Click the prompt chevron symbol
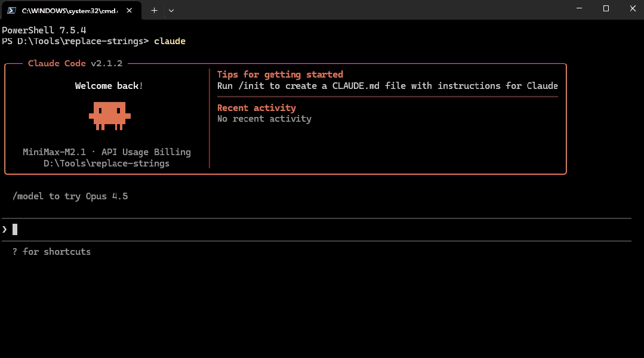644x358 pixels. tap(5, 230)
